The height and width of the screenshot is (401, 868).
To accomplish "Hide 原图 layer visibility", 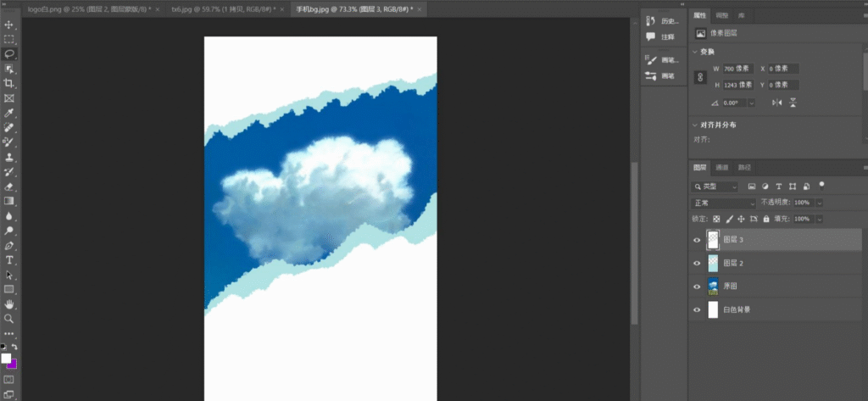I will 697,287.
